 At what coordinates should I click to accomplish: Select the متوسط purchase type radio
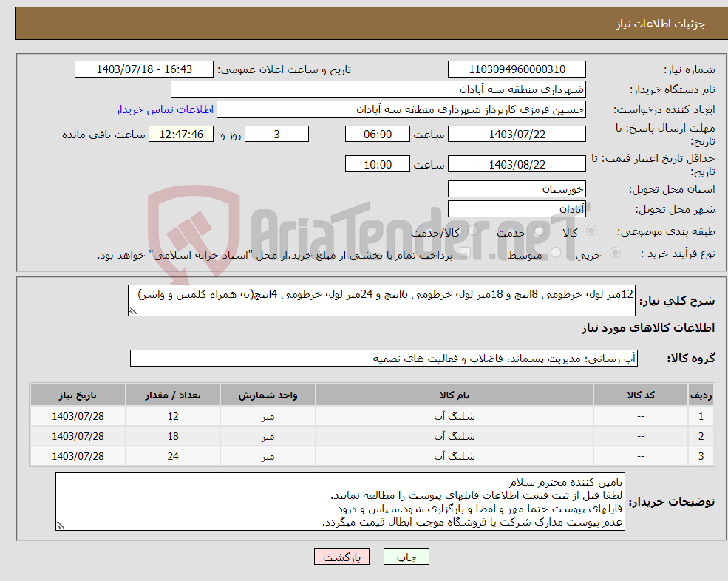point(556,253)
